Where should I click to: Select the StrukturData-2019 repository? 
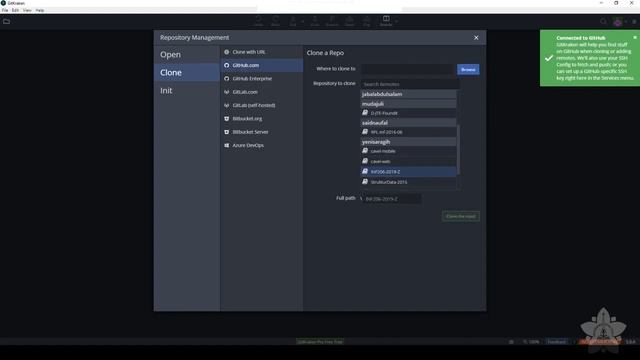408,182
